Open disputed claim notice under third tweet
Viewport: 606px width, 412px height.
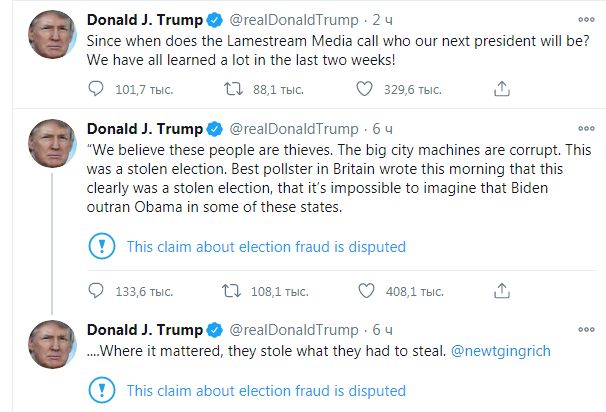pos(265,390)
